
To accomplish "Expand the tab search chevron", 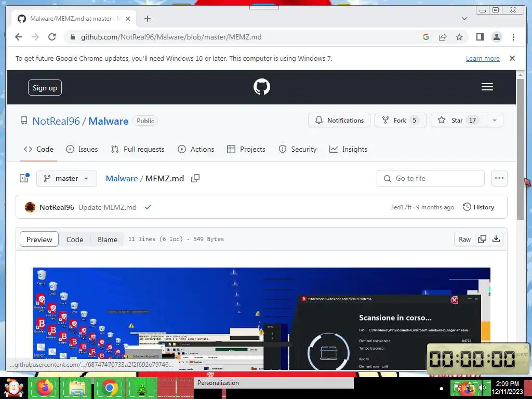I will [x=464, y=19].
